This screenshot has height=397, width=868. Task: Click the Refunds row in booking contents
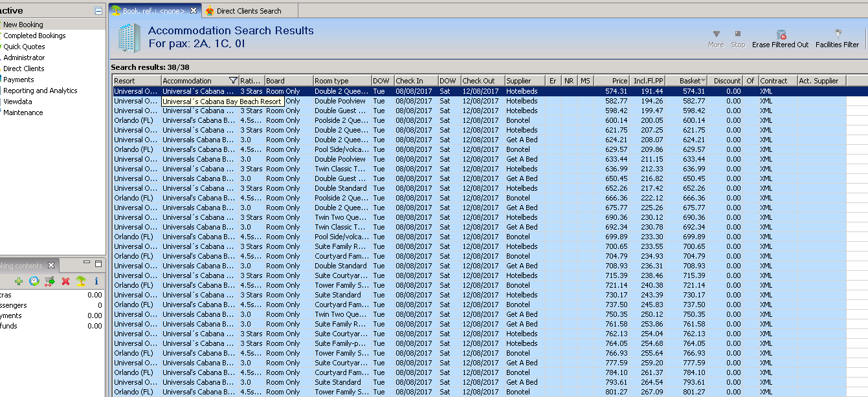[x=52, y=326]
